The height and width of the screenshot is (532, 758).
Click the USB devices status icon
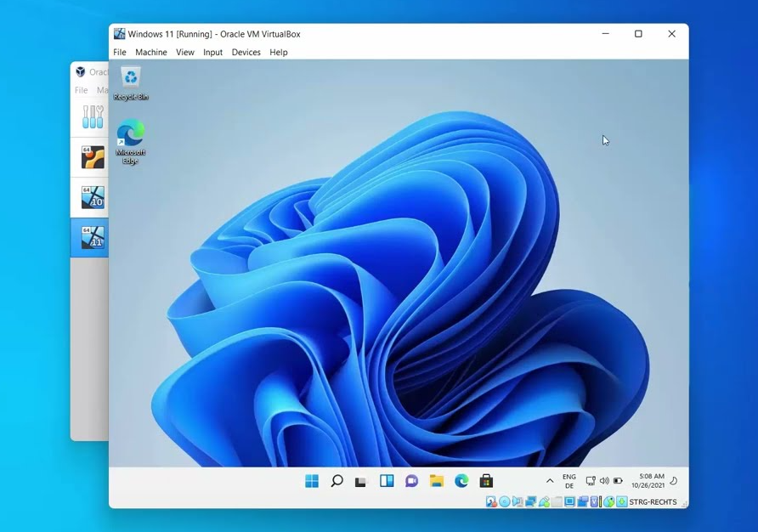pyautogui.click(x=544, y=502)
